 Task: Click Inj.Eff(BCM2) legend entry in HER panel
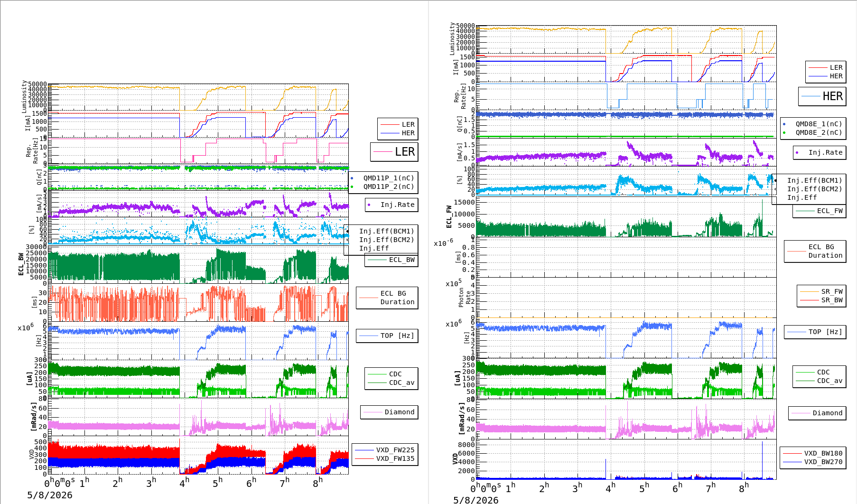pos(814,189)
